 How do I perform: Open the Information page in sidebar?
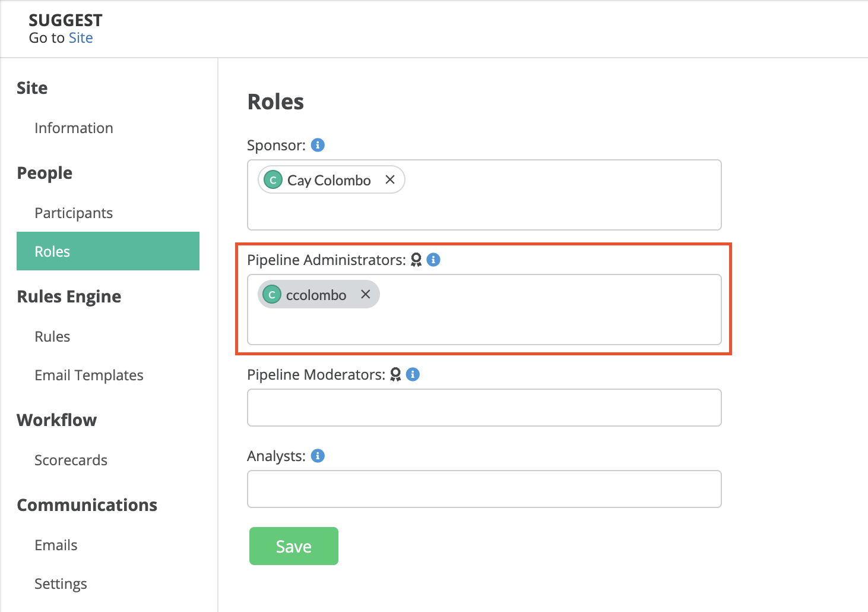74,128
